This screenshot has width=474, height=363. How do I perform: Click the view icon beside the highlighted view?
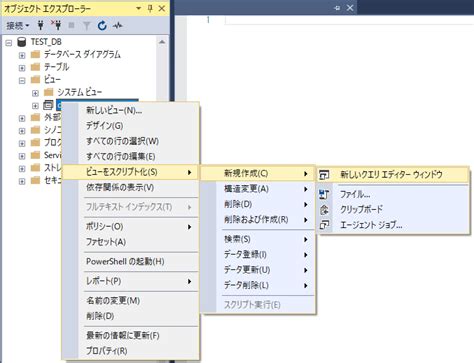[48, 105]
